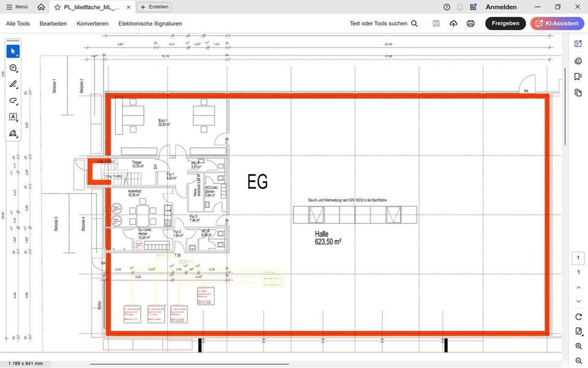Select the Add Text box tool
This screenshot has height=368, width=588.
pos(12,117)
